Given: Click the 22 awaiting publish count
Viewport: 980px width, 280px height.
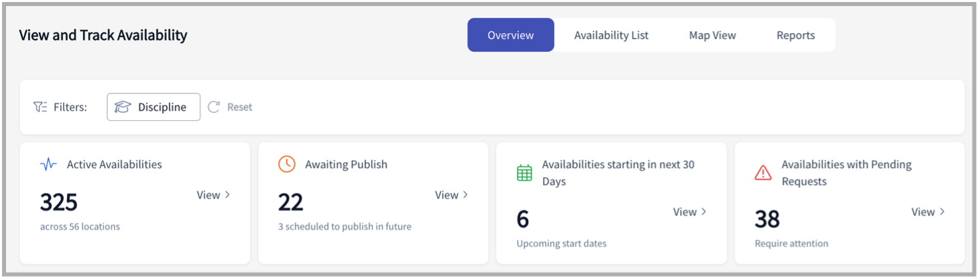Looking at the screenshot, I should click(x=291, y=202).
